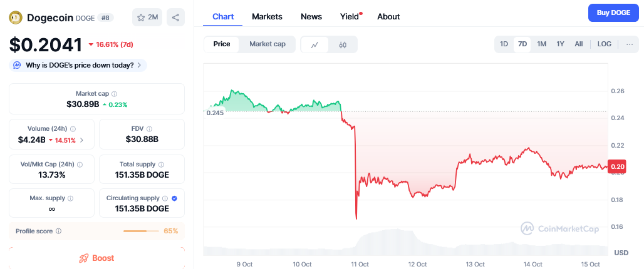This screenshot has height=269, width=644.
Task: Switch to the News tab
Action: (x=311, y=16)
